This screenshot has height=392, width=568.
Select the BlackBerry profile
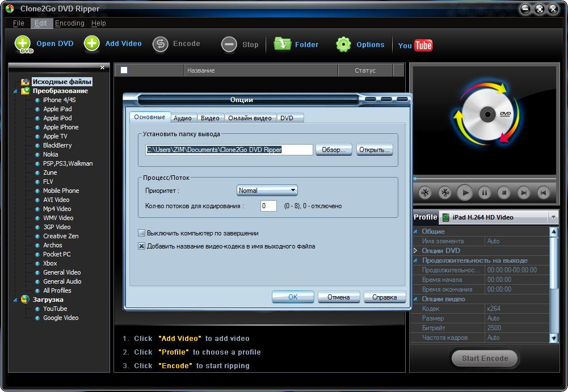point(57,145)
